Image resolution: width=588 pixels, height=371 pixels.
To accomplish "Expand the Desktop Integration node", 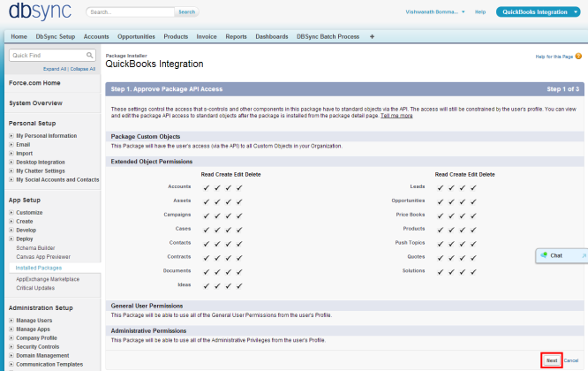I will [11, 162].
